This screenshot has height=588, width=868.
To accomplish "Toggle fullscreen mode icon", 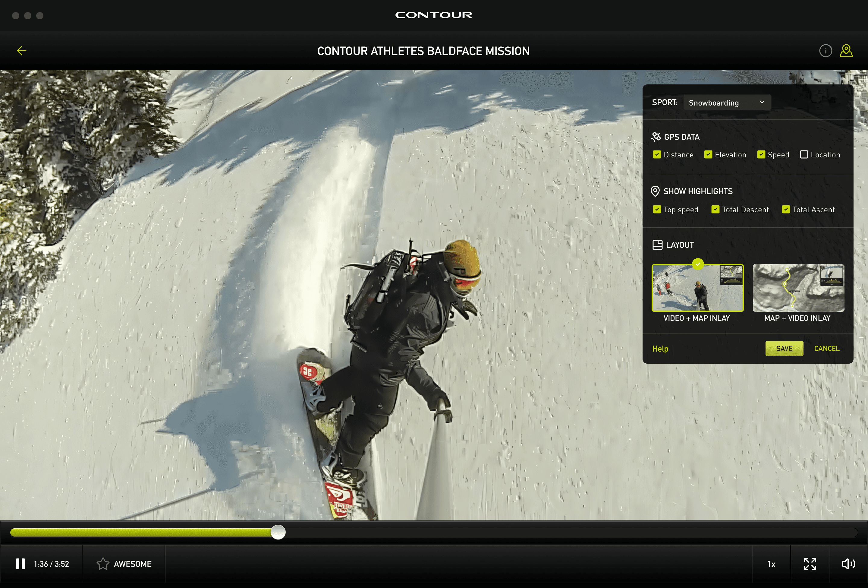I will [x=810, y=564].
